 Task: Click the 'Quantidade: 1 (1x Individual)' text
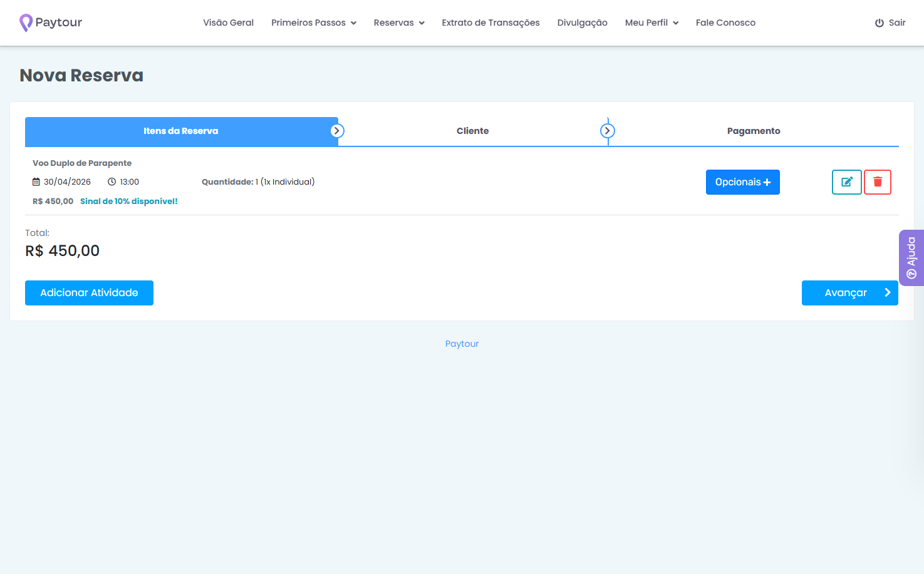point(258,182)
